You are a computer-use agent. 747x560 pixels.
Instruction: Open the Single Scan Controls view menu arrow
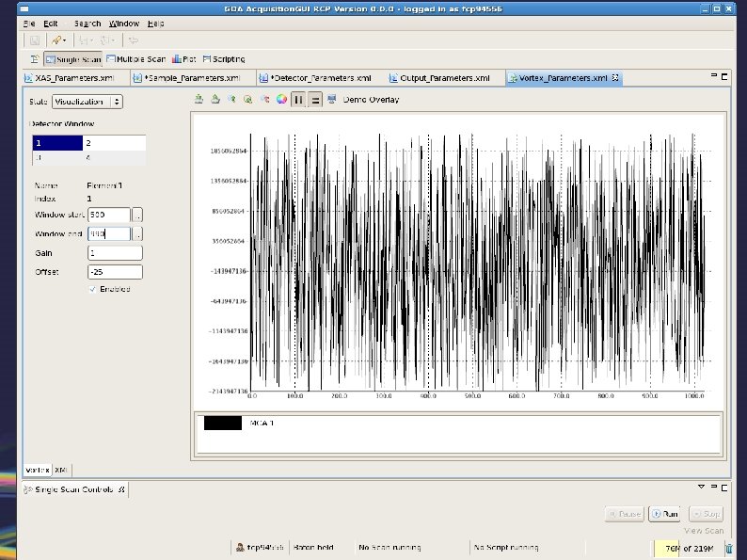700,487
